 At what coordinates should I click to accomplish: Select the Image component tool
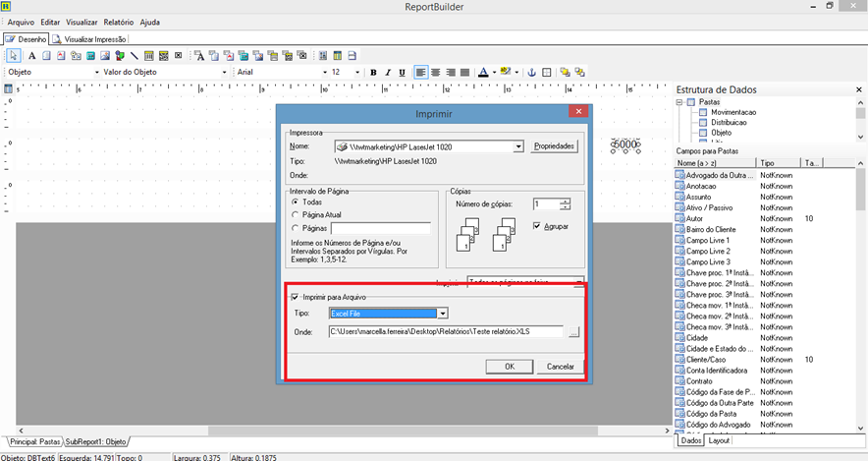(x=105, y=55)
